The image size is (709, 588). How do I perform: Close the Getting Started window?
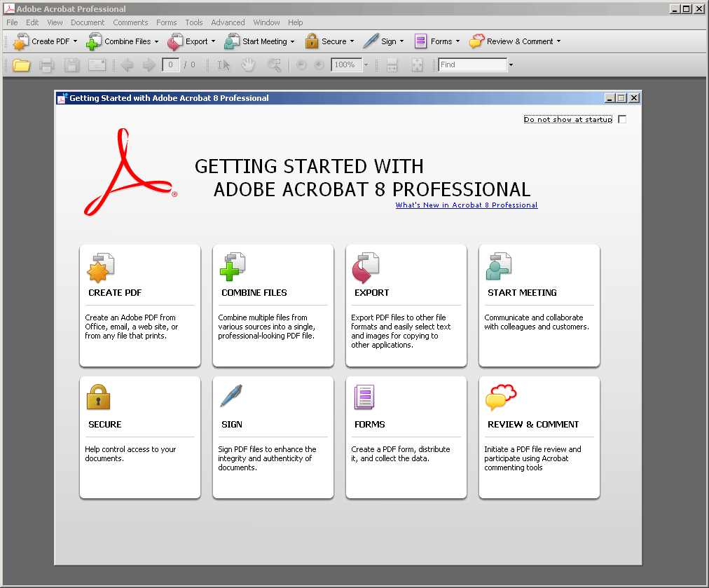coord(635,98)
